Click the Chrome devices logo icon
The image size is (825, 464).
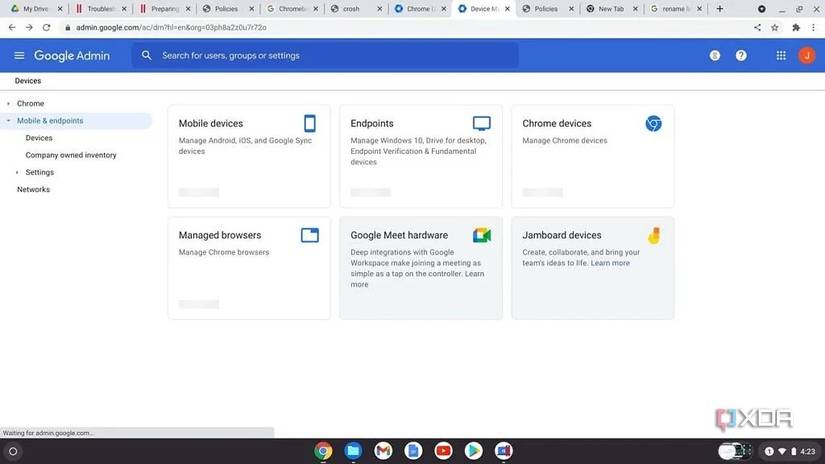tap(653, 123)
